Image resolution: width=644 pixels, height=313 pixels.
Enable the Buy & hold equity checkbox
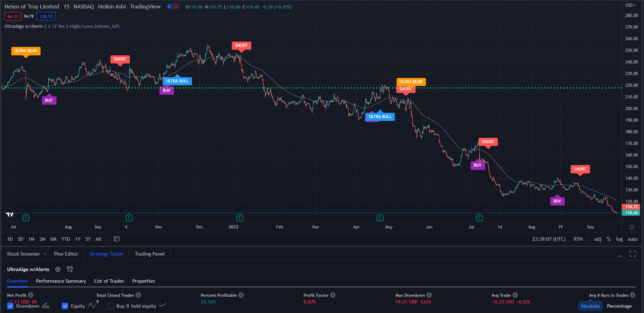pyautogui.click(x=111, y=306)
